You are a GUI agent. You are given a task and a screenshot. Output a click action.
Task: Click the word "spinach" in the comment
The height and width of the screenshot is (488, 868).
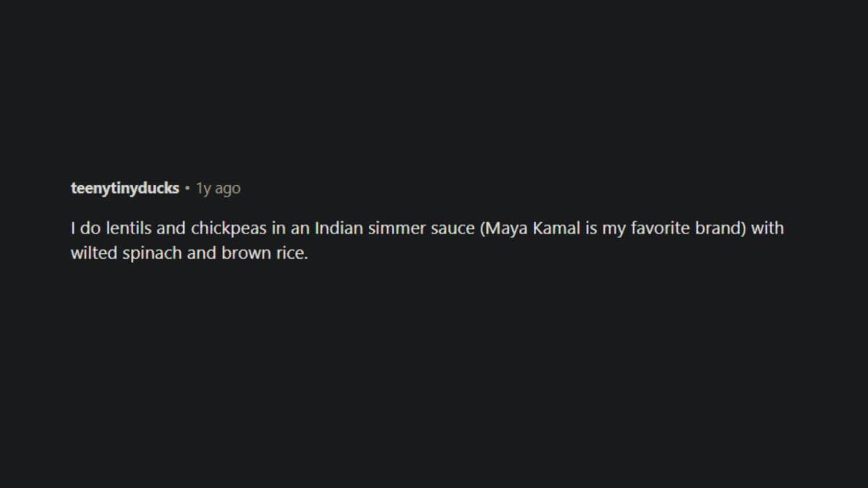pyautogui.click(x=148, y=254)
